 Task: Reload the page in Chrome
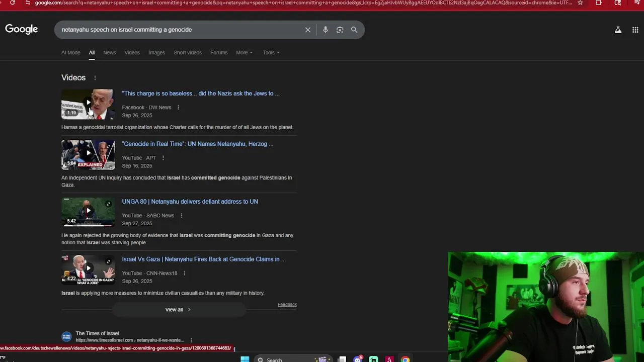[x=13, y=3]
